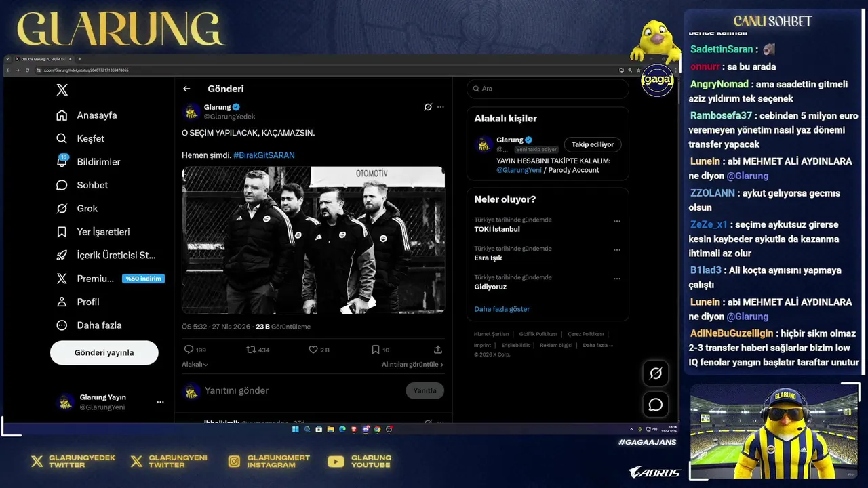Image resolution: width=868 pixels, height=488 pixels.
Task: Expand system tray hidden icons
Action: point(631,429)
